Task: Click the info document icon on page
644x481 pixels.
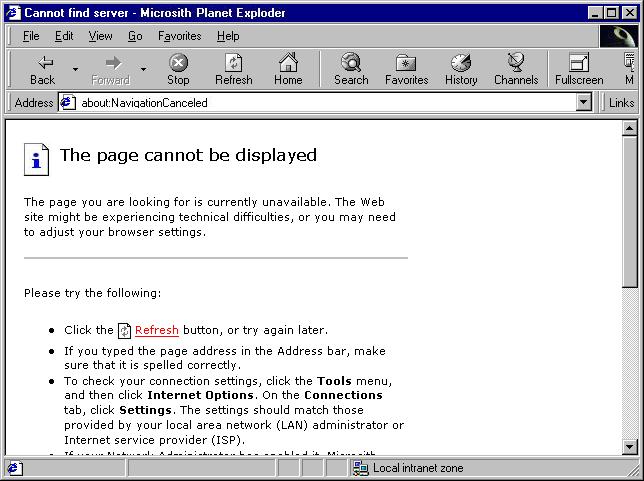Action: (x=37, y=159)
